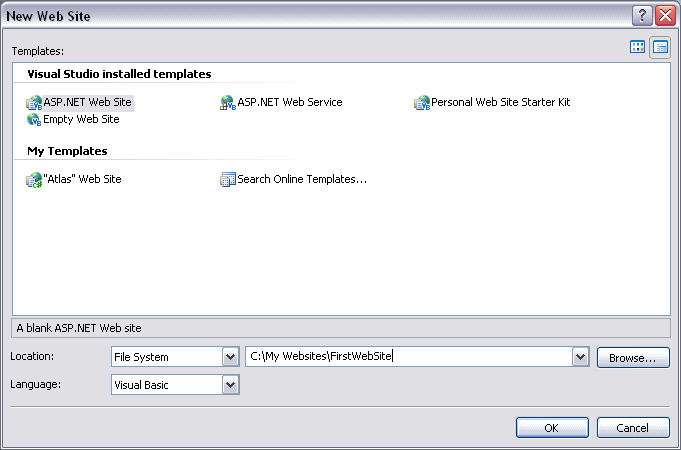Switch to small icons list view
Image resolution: width=681 pixels, height=450 pixels.
point(660,47)
